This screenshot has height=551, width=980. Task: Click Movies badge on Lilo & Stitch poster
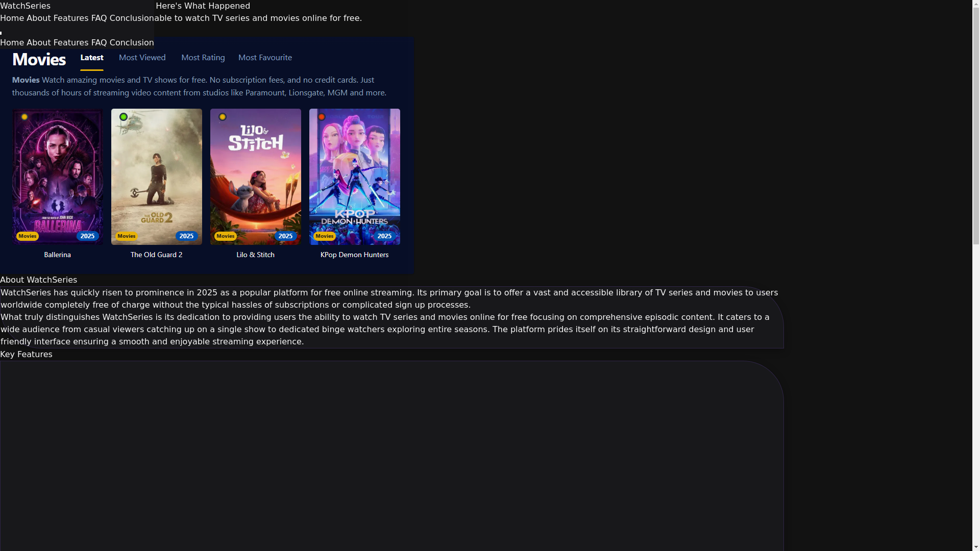pos(226,236)
